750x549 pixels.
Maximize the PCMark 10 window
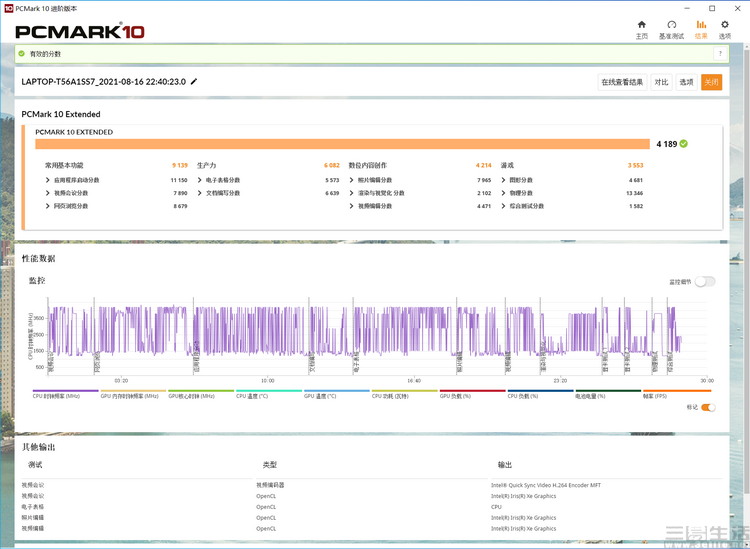coord(712,8)
